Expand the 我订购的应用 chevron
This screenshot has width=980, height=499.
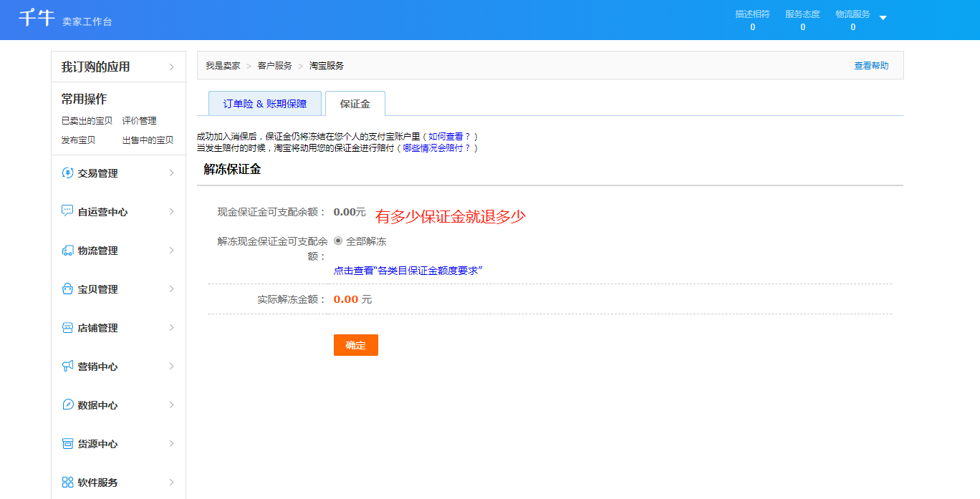point(172,67)
